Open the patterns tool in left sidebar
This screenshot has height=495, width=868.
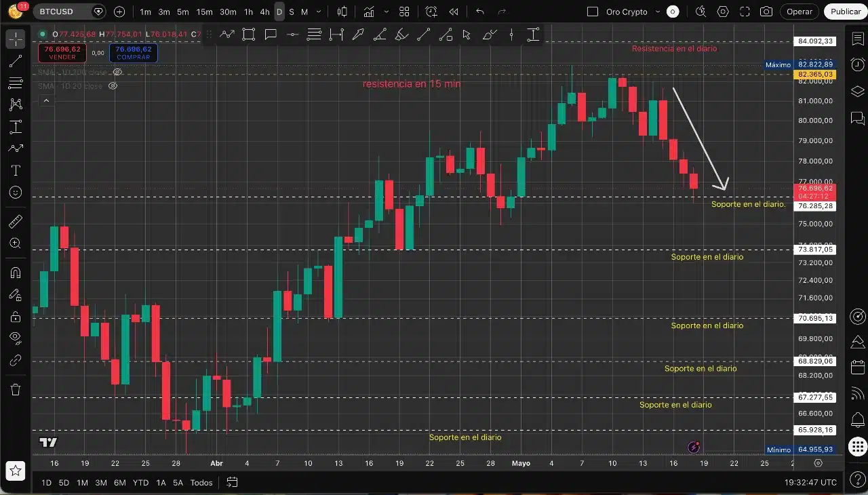[x=16, y=104]
